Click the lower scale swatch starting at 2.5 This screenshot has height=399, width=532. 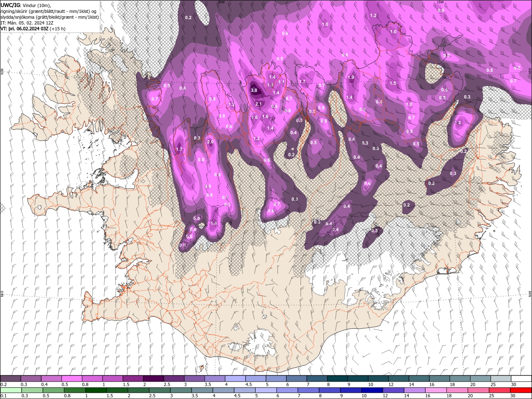159,390
